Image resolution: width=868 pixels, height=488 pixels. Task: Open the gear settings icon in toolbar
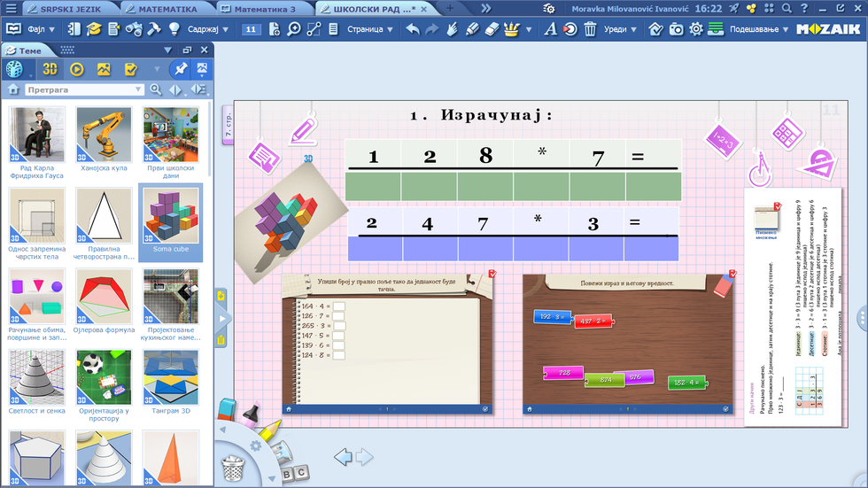click(696, 29)
